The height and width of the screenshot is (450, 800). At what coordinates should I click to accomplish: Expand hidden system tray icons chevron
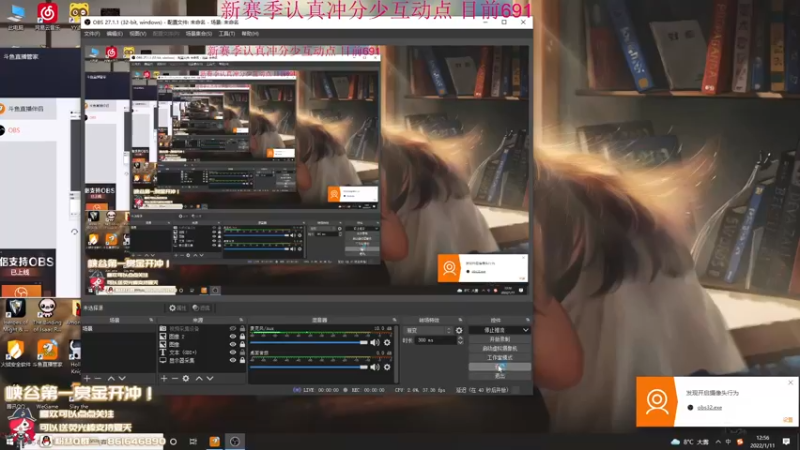(718, 442)
